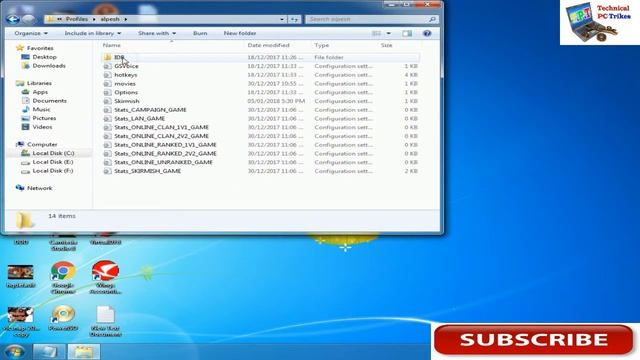Open the Share with dropdown

click(x=157, y=33)
